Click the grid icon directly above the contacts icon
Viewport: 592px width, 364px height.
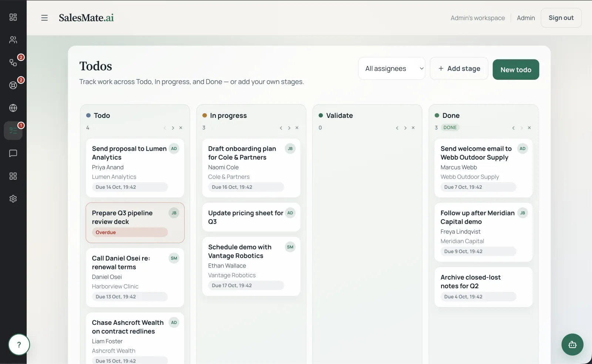pyautogui.click(x=13, y=17)
